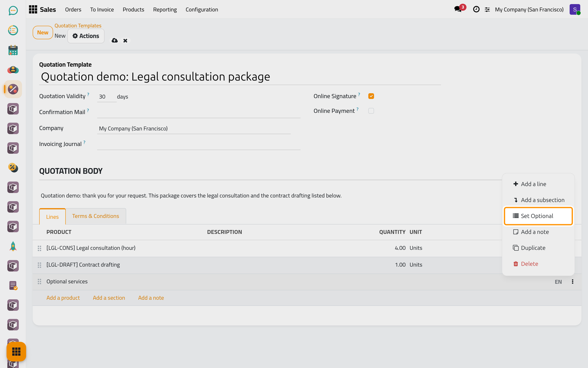Open the Actions gear dropdown
Viewport: 588px width, 368px height.
pyautogui.click(x=86, y=36)
